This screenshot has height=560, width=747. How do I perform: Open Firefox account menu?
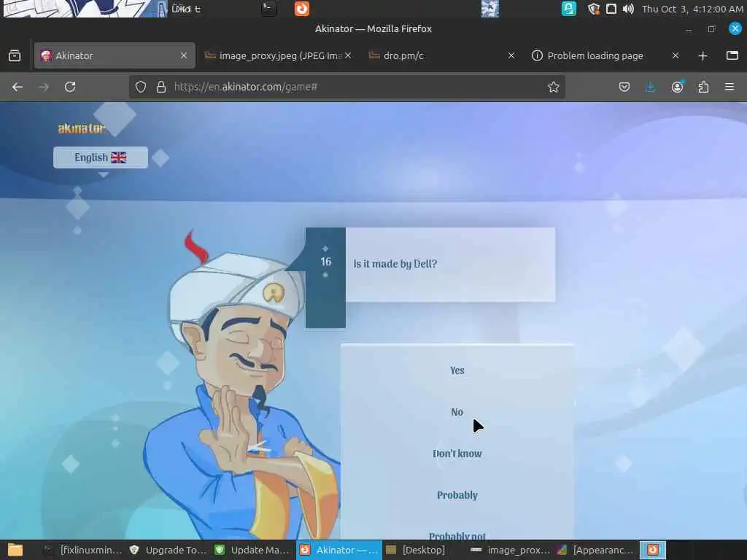(x=677, y=87)
